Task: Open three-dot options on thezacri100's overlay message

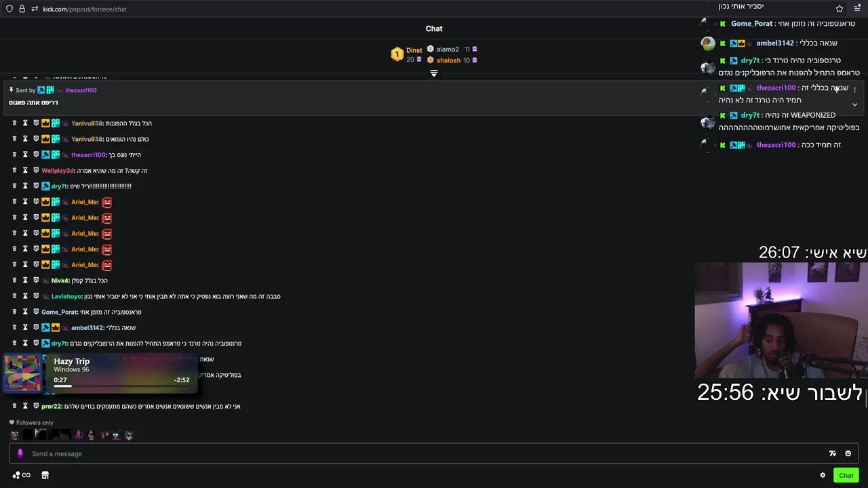Action: pyautogui.click(x=854, y=89)
